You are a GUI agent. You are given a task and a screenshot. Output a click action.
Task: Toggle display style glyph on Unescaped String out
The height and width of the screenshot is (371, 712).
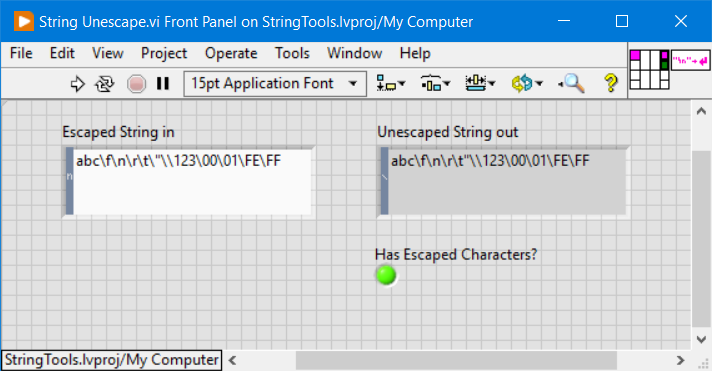tap(384, 181)
